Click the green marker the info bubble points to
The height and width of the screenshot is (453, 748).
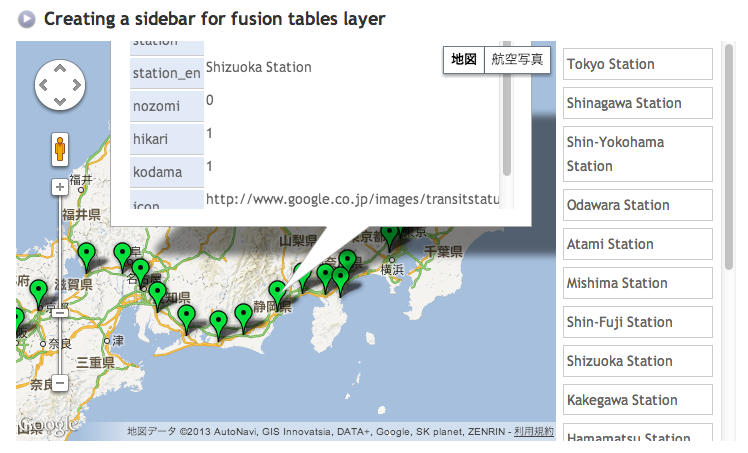277,294
